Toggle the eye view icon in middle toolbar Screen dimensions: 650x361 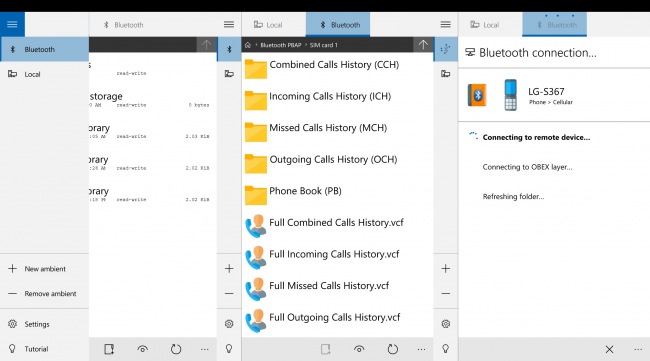pos(359,349)
